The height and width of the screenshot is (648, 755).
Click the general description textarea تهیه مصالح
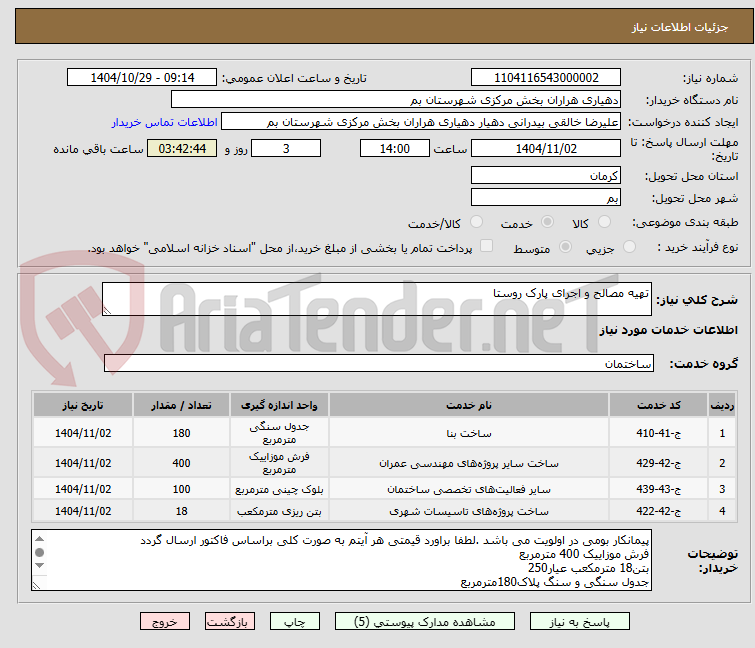point(377,299)
